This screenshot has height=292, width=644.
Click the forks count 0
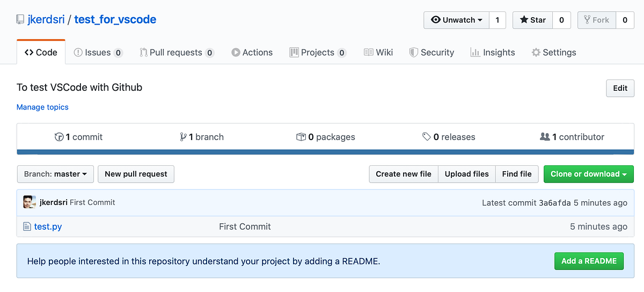coord(625,20)
